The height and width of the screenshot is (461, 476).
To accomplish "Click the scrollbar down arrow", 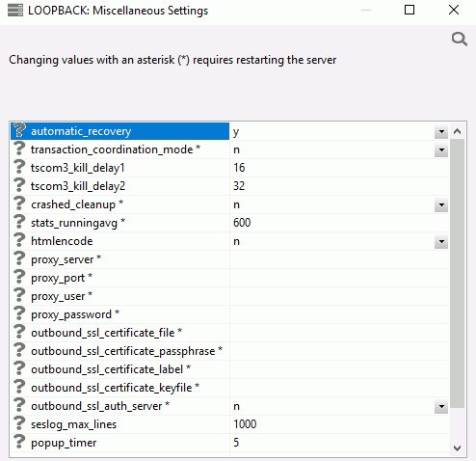I will 458,447.
